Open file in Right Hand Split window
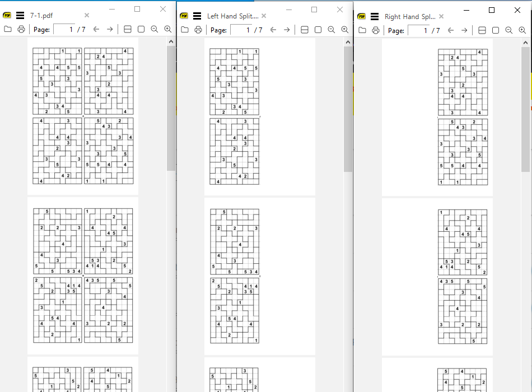The image size is (532, 392). tap(362, 30)
